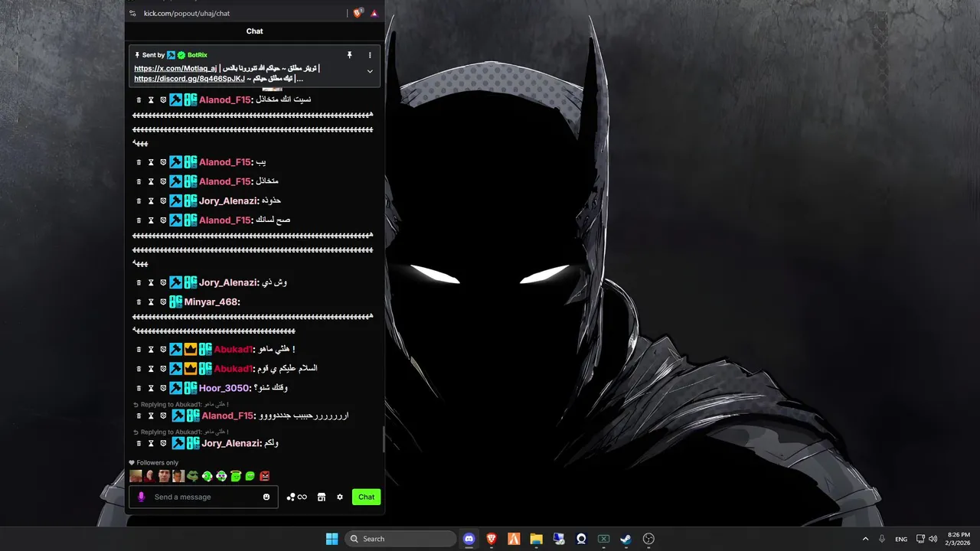Open the 8:26 PM clock and calendar

(959, 539)
